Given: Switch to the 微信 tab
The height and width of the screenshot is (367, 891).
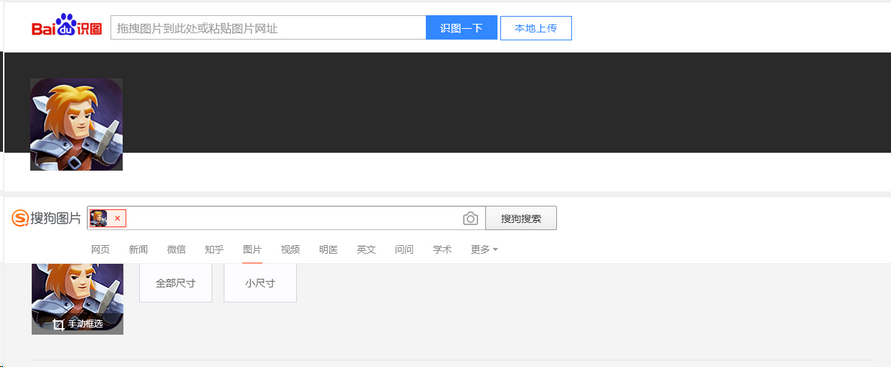Looking at the screenshot, I should point(176,249).
